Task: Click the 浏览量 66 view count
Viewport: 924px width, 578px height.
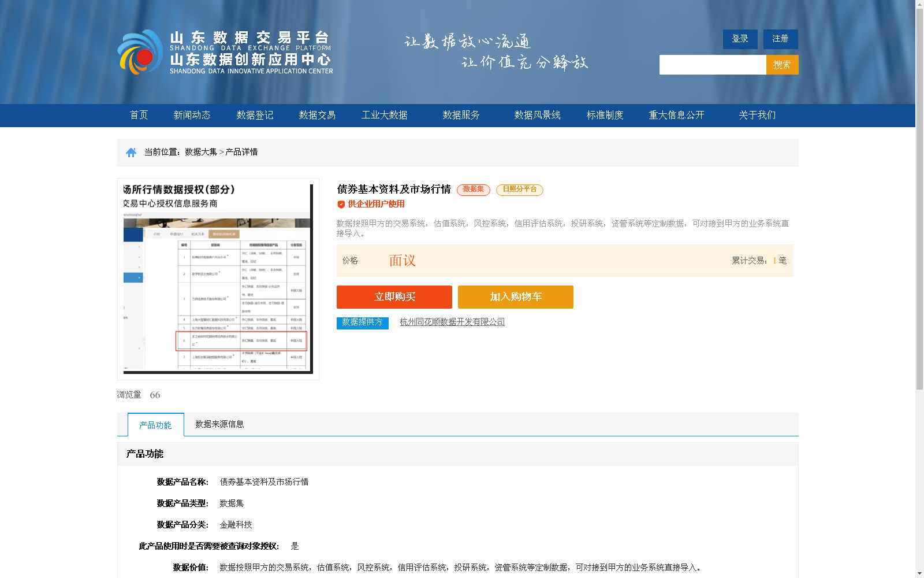Action: pyautogui.click(x=139, y=395)
